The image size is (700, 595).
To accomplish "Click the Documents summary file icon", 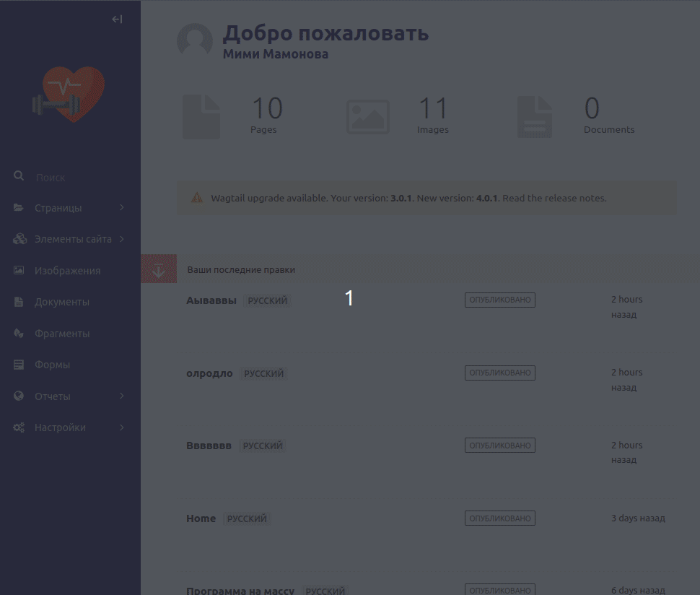I will click(x=534, y=116).
